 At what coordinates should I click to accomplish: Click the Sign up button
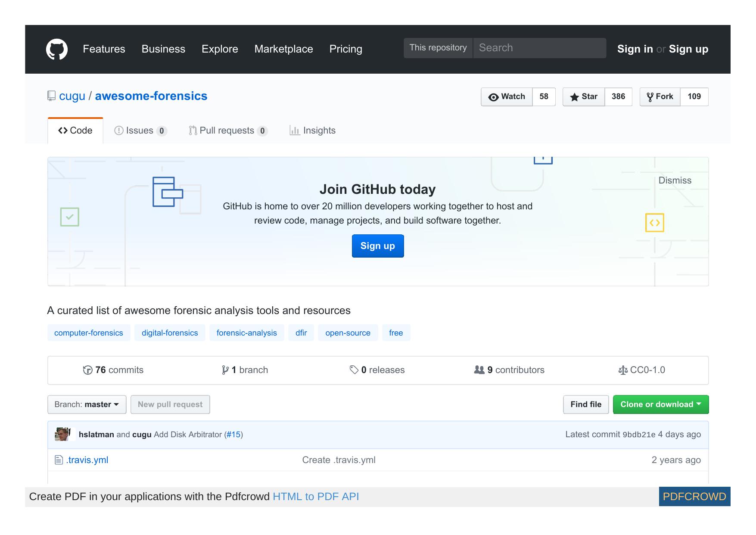(x=377, y=246)
